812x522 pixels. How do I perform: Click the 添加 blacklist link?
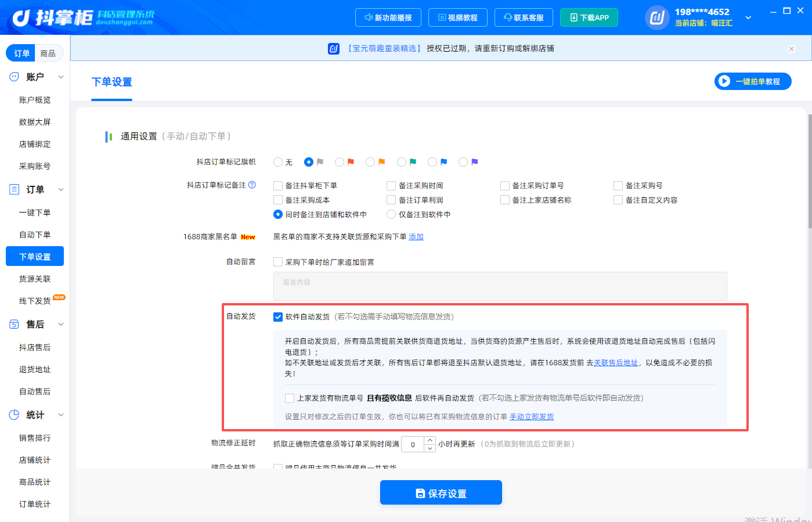[x=416, y=237]
